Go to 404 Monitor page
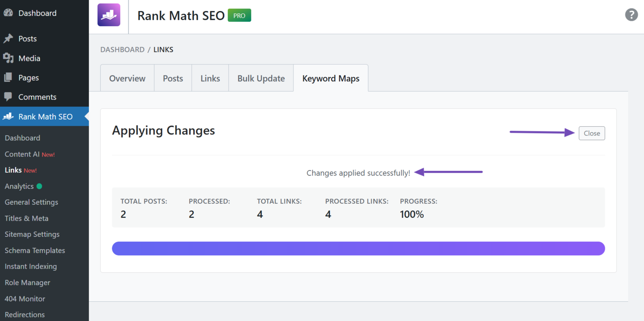The height and width of the screenshot is (321, 644). click(x=25, y=298)
